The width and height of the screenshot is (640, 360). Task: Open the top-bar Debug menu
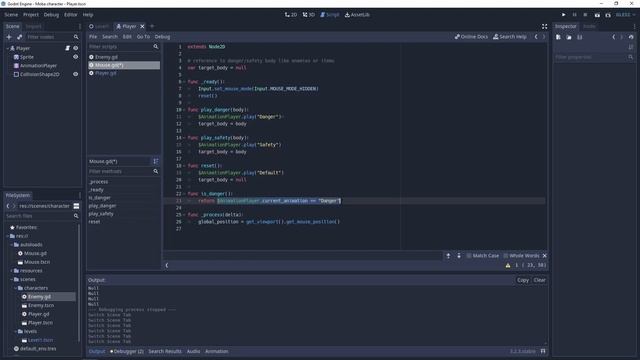coord(51,15)
